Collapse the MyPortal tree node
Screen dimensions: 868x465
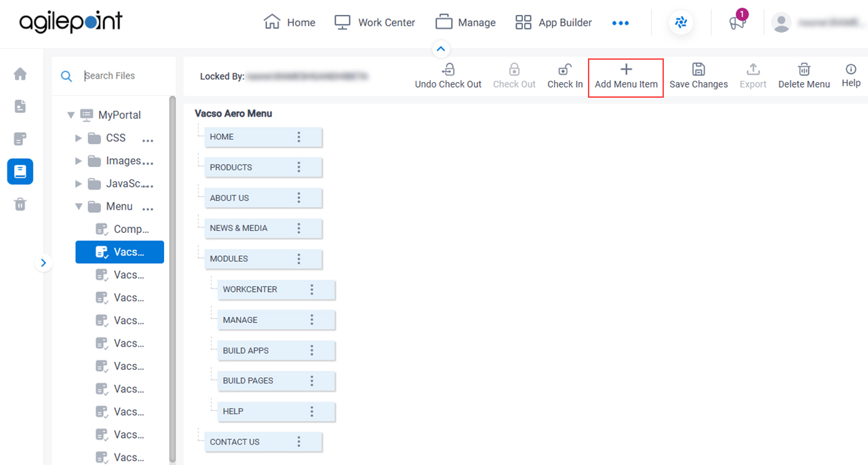[71, 115]
